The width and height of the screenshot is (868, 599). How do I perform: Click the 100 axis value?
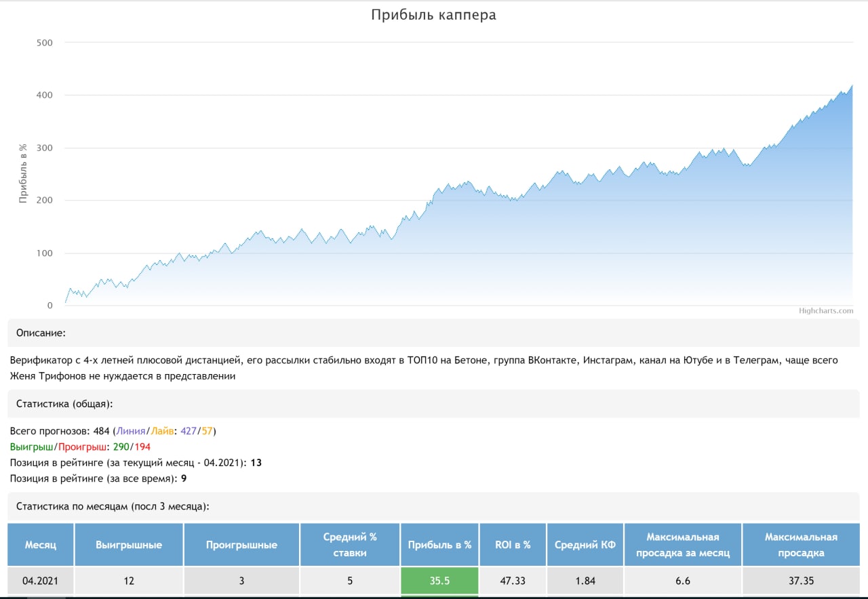click(45, 253)
